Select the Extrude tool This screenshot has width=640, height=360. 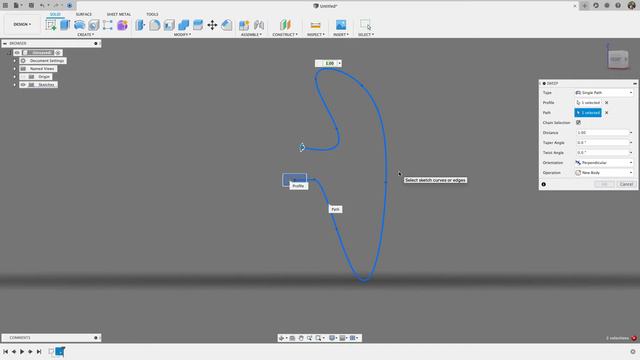click(65, 25)
